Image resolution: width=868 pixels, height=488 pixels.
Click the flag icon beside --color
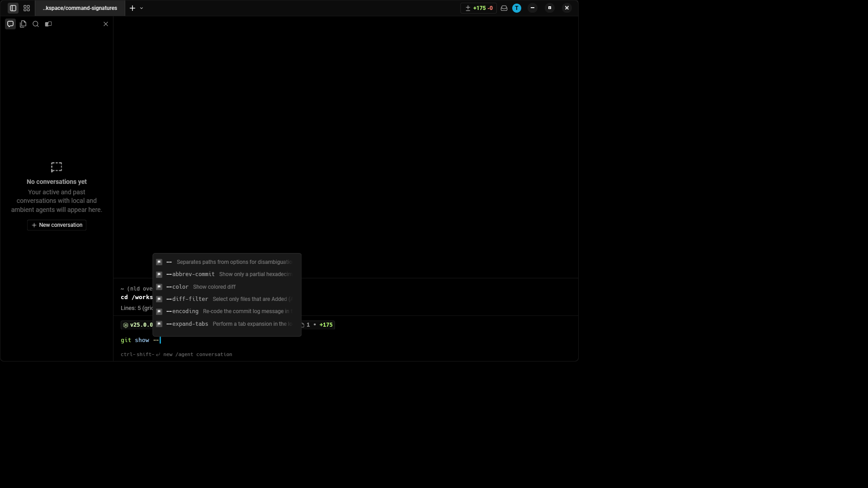coord(159,287)
